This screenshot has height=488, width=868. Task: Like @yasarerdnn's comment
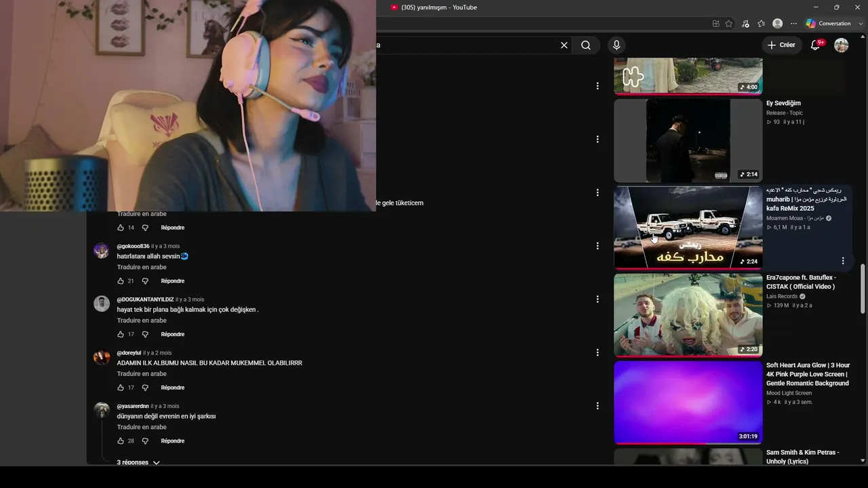[121, 441]
